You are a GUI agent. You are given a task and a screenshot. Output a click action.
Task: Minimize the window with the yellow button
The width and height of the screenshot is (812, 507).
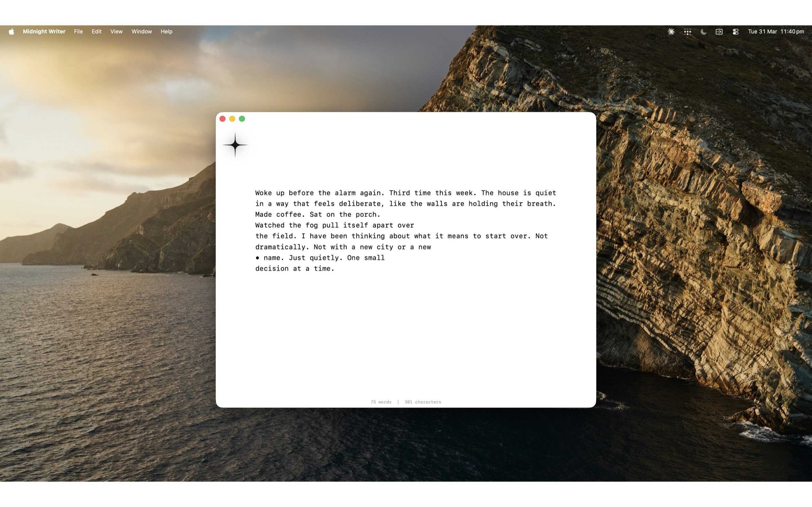tap(232, 119)
